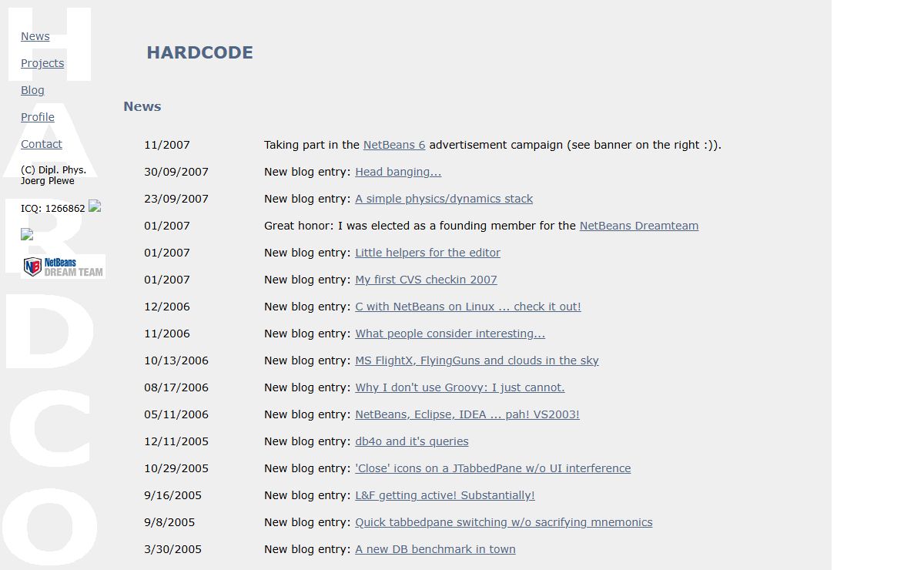This screenshot has height=570, width=924.
Task: Open the News navigation link
Action: [x=35, y=36]
